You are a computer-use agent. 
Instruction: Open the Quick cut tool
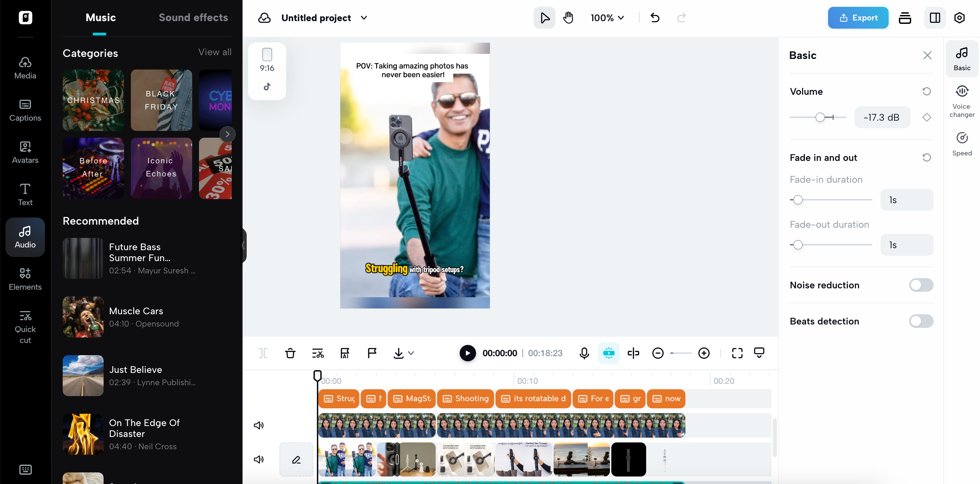click(x=25, y=327)
